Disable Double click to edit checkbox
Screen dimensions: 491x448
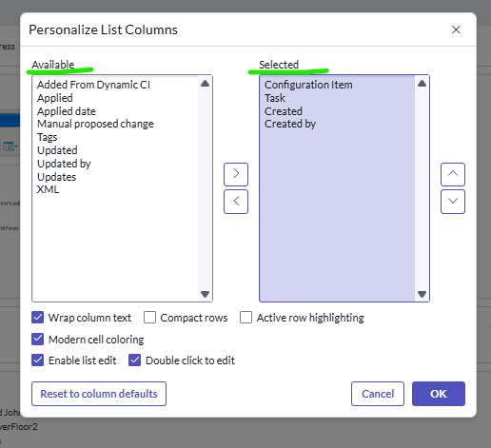[135, 360]
